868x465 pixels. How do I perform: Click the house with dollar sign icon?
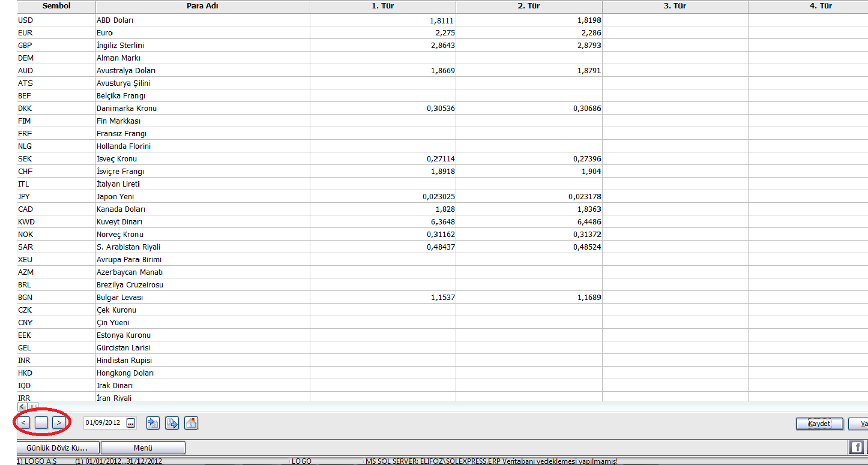191,423
